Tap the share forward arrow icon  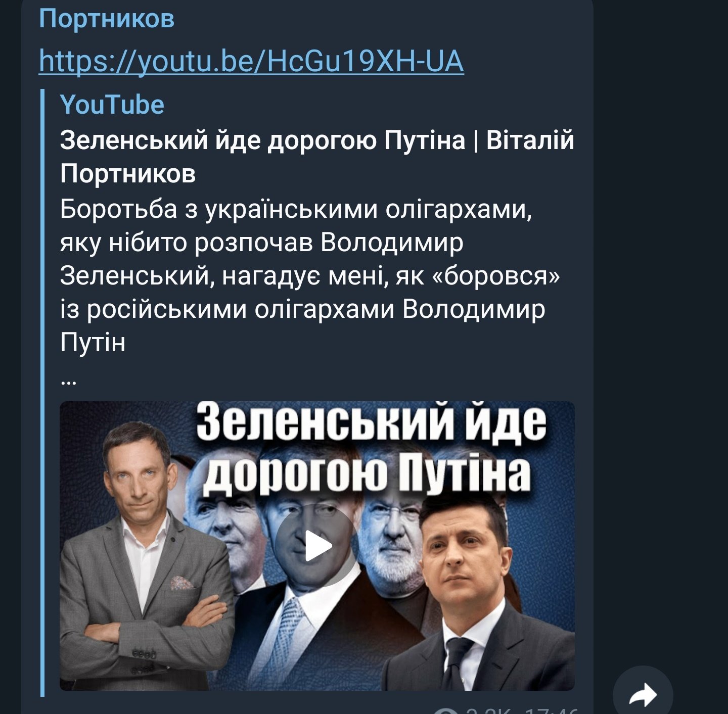point(643,695)
